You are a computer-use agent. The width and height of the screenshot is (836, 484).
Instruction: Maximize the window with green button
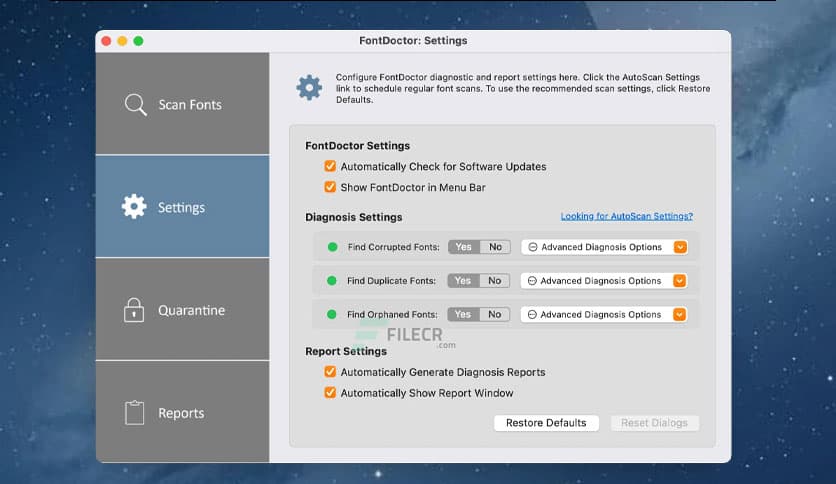click(138, 41)
